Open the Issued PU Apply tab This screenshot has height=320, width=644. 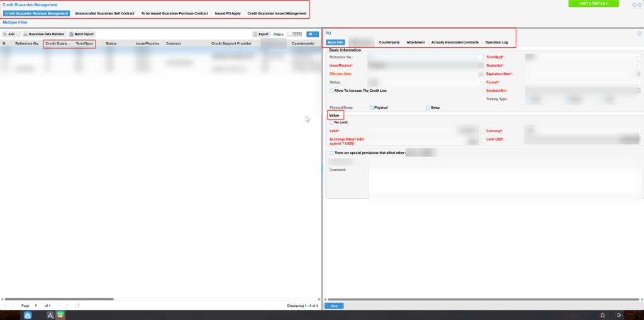click(228, 13)
